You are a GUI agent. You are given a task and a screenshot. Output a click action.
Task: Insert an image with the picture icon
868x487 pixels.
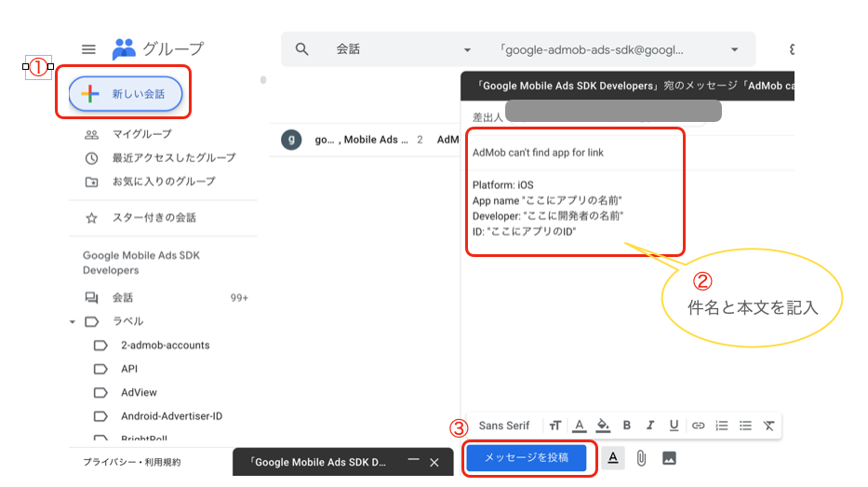pyautogui.click(x=669, y=458)
